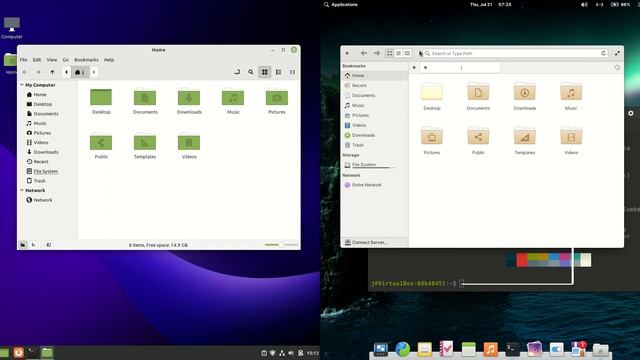
Task: Go forward in elementary Files
Action: (377, 53)
